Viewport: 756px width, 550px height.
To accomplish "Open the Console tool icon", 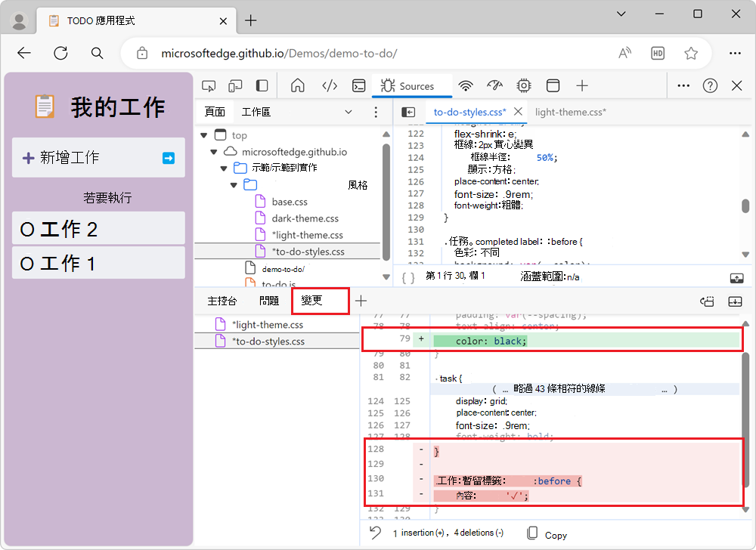I will (358, 85).
